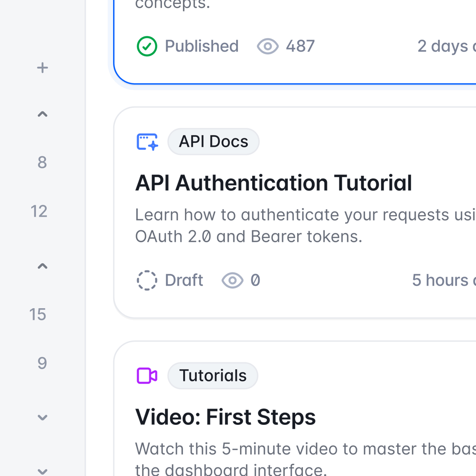
Task: Open the Video: First Steps title
Action: tap(225, 417)
